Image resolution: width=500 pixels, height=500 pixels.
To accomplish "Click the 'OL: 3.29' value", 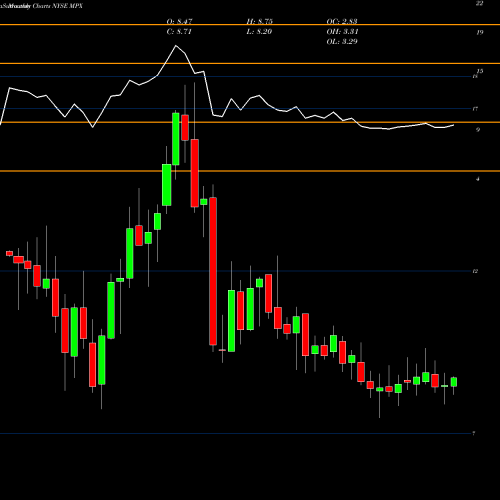I will coord(342,41).
